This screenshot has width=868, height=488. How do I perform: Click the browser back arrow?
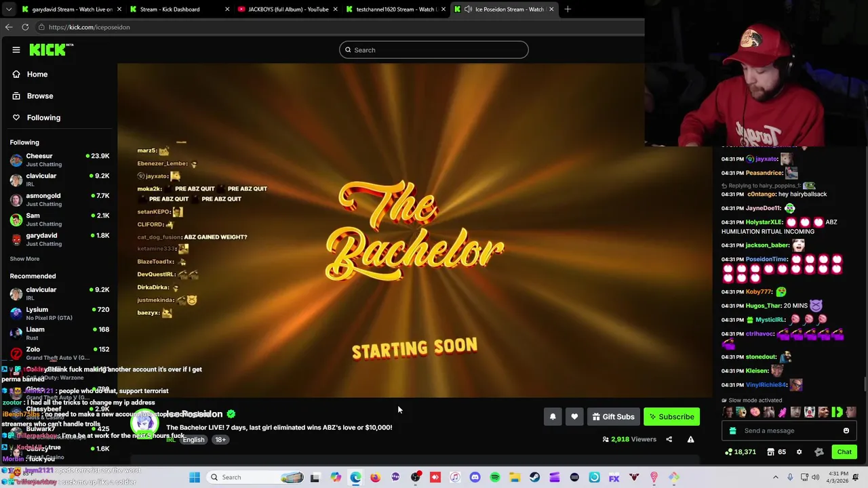(9, 27)
